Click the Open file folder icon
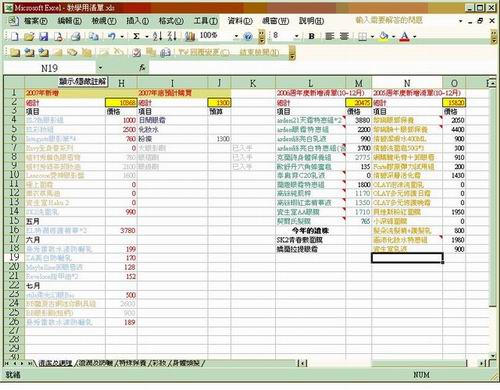 click(29, 36)
